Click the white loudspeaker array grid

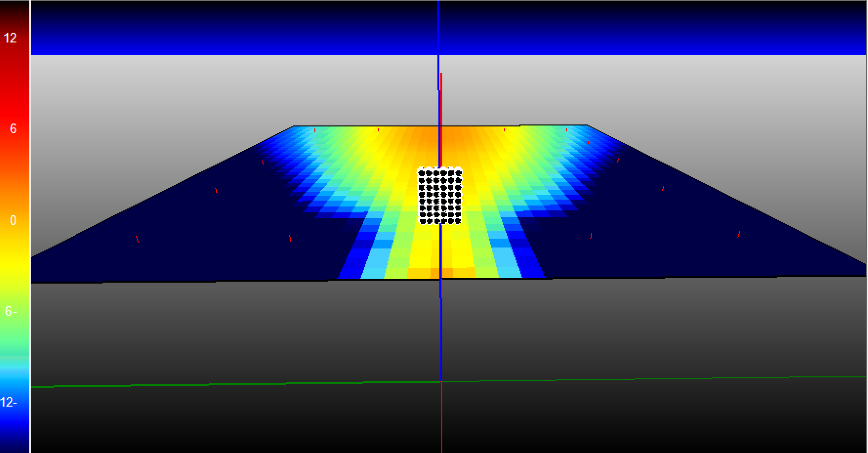coord(439,196)
